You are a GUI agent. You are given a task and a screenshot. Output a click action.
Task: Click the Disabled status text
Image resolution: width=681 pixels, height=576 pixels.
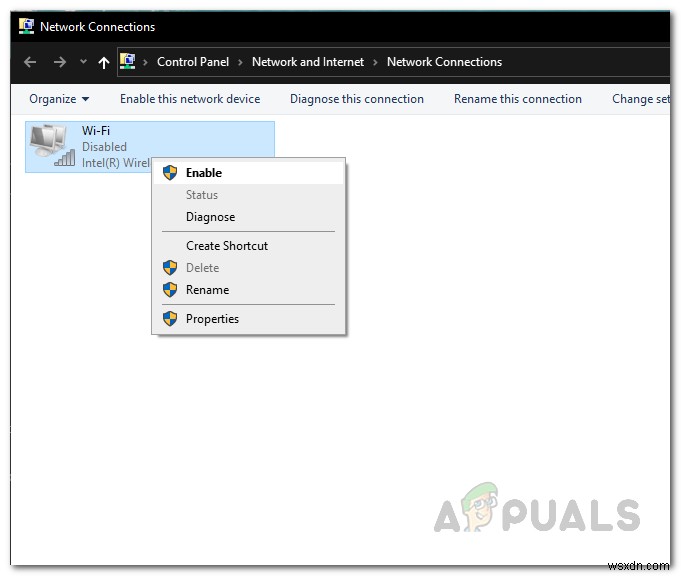pyautogui.click(x=104, y=147)
